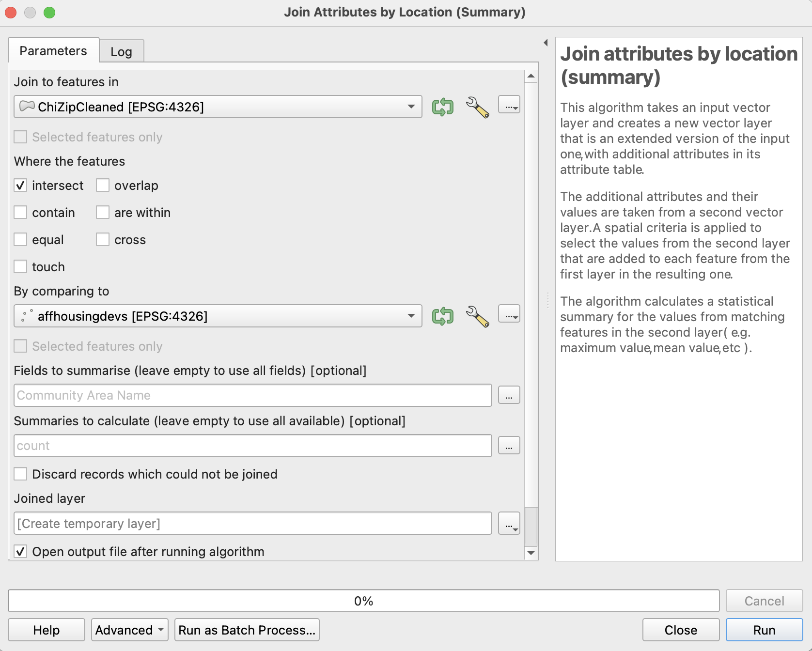Click the macOS green zoom window button
This screenshot has height=651, width=812.
(49, 13)
